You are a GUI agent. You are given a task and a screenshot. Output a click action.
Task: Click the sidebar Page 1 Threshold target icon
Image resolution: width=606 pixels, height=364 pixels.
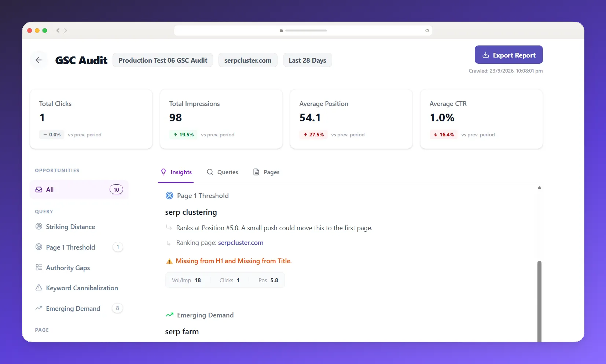click(39, 247)
